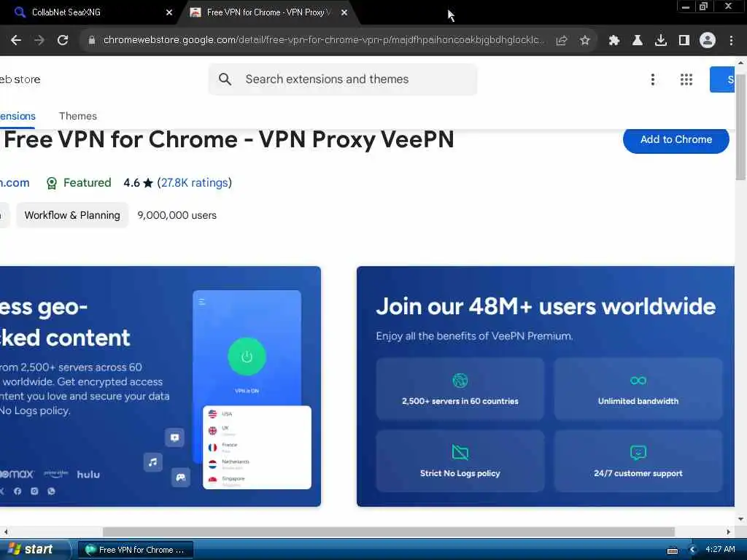The image size is (747, 560).
Task: Click the browser forward arrow
Action: [x=39, y=41]
